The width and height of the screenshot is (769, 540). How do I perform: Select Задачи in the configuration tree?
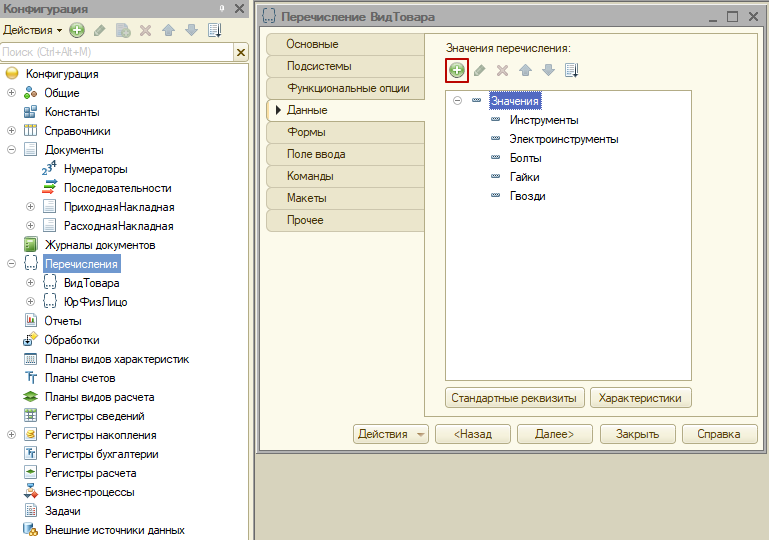62,511
